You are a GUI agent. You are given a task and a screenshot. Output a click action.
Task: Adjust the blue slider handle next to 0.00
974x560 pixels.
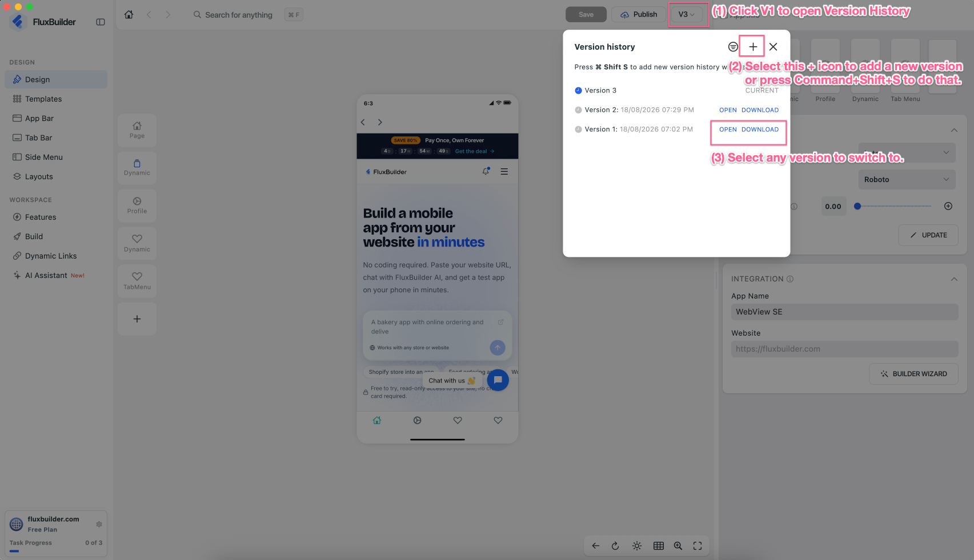pos(857,206)
